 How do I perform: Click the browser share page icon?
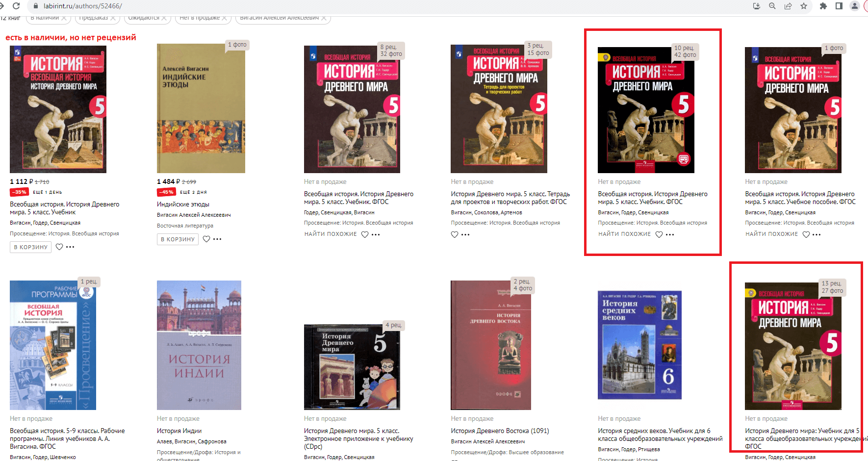pyautogui.click(x=788, y=6)
